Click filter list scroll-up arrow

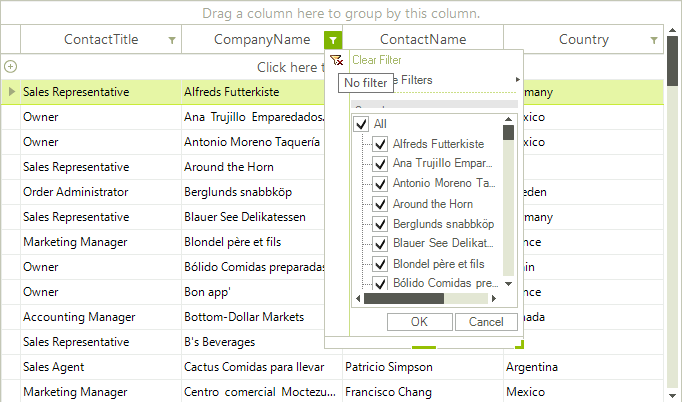[x=508, y=119]
